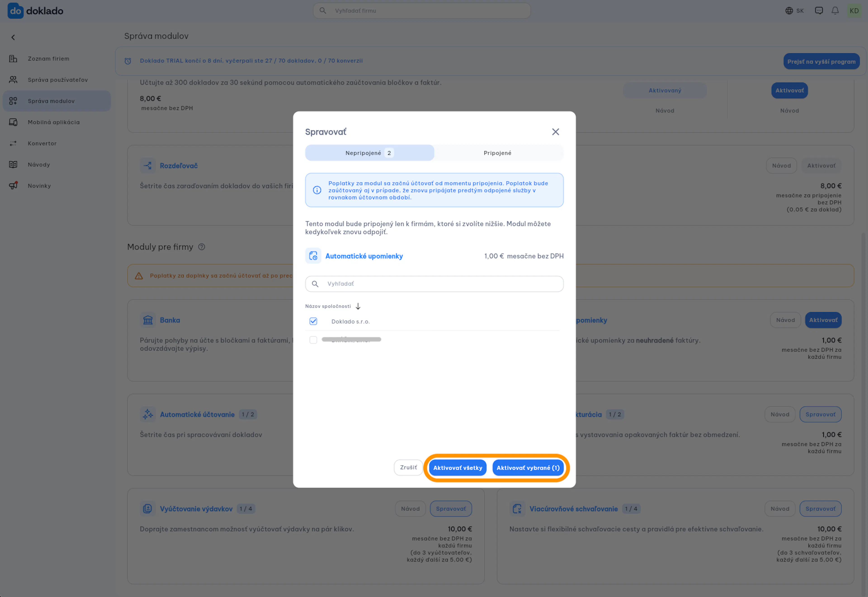Switch to the Pripojené tab
Viewport: 868px width, 597px height.
(x=498, y=153)
